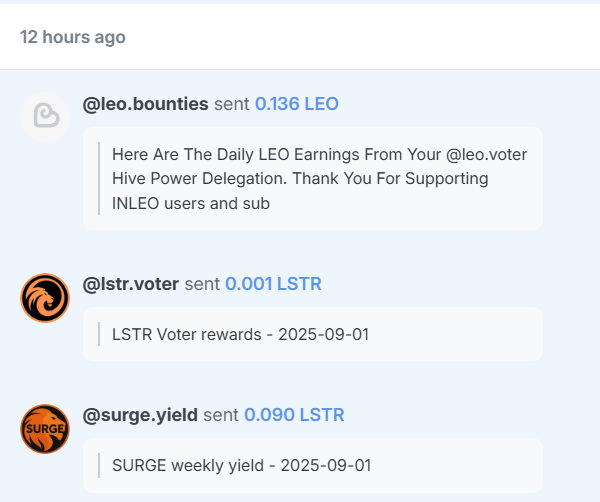The width and height of the screenshot is (600, 502).
Task: Go to the @surge.yield profile
Action: [x=140, y=414]
